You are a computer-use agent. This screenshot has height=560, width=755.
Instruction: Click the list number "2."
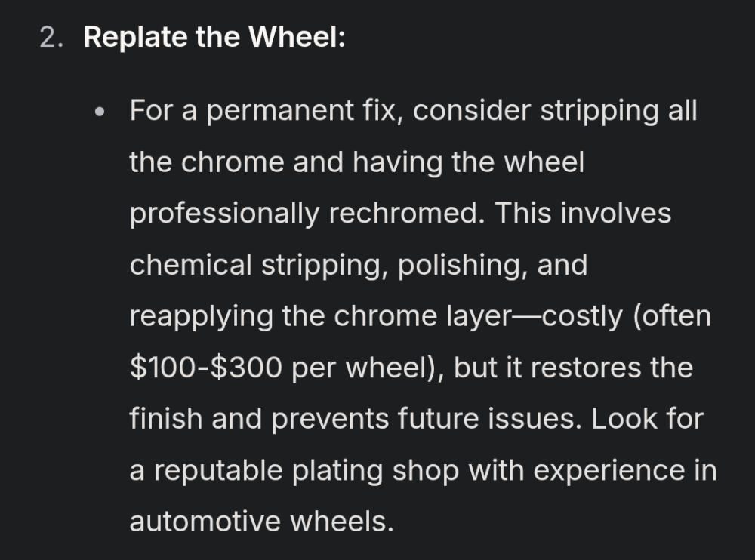(51, 38)
